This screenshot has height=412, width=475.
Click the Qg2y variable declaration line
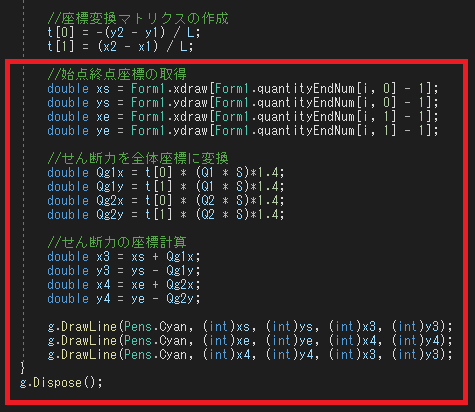[x=166, y=215]
